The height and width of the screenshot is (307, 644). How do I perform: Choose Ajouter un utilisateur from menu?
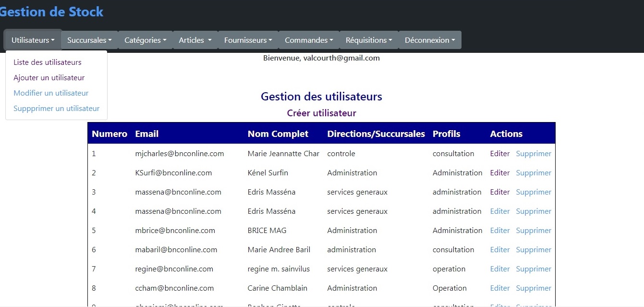[49, 78]
